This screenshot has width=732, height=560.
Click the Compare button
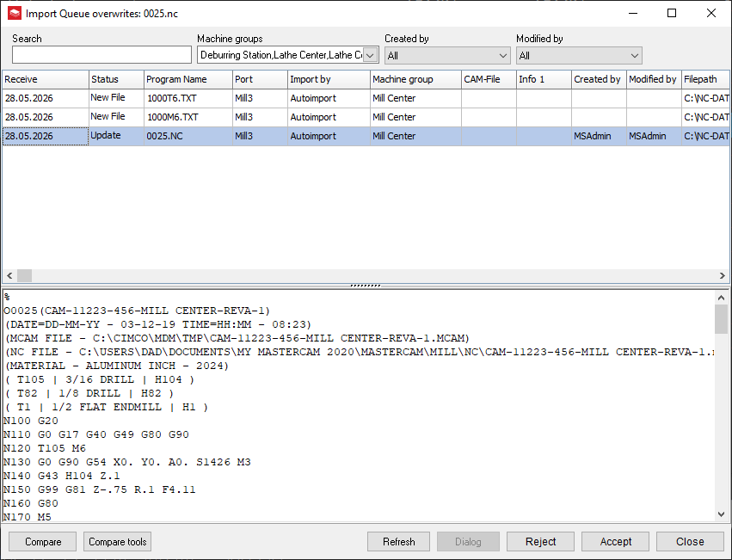click(43, 542)
